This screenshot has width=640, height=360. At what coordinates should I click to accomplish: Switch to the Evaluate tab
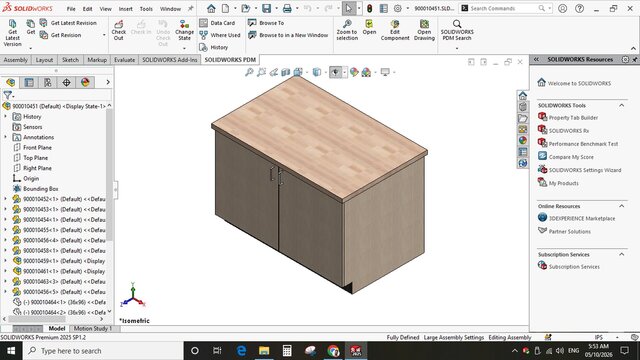pos(124,60)
